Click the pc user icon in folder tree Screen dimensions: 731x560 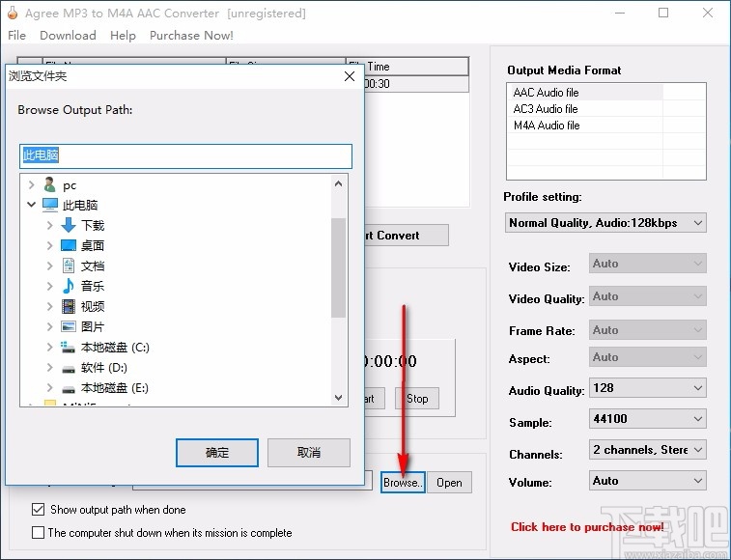coord(49,184)
